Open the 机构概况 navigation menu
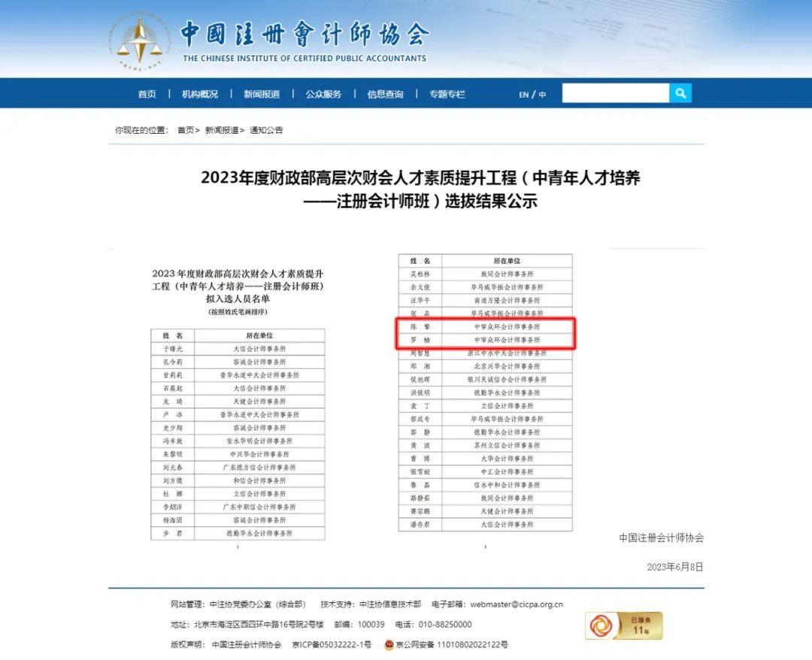 coord(199,94)
